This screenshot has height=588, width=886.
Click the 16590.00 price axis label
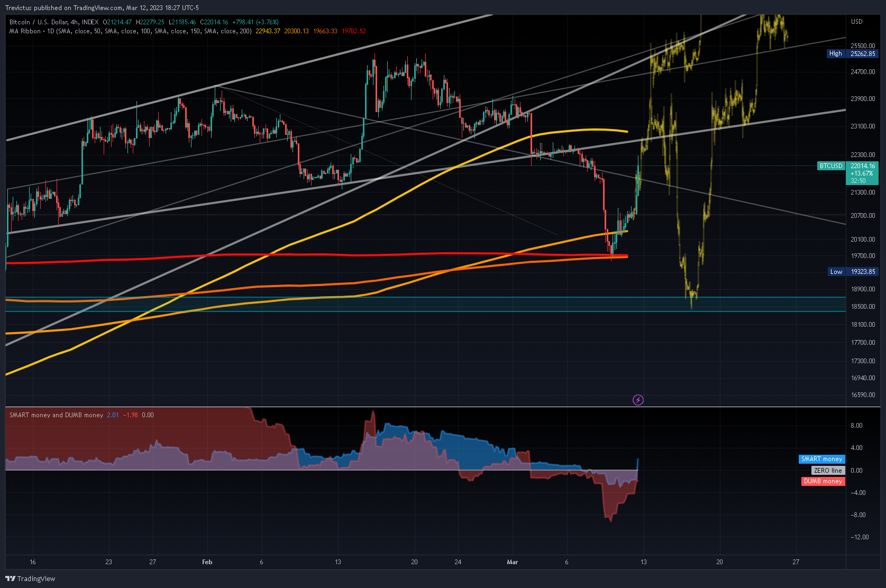tap(863, 395)
